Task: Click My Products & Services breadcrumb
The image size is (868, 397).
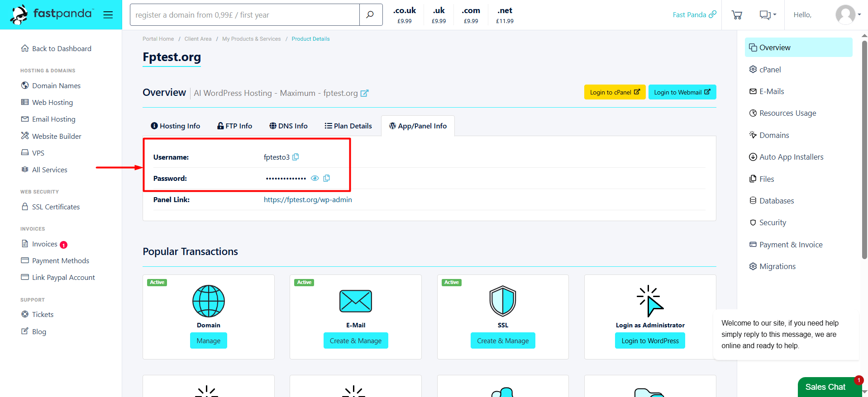Action: [x=251, y=39]
